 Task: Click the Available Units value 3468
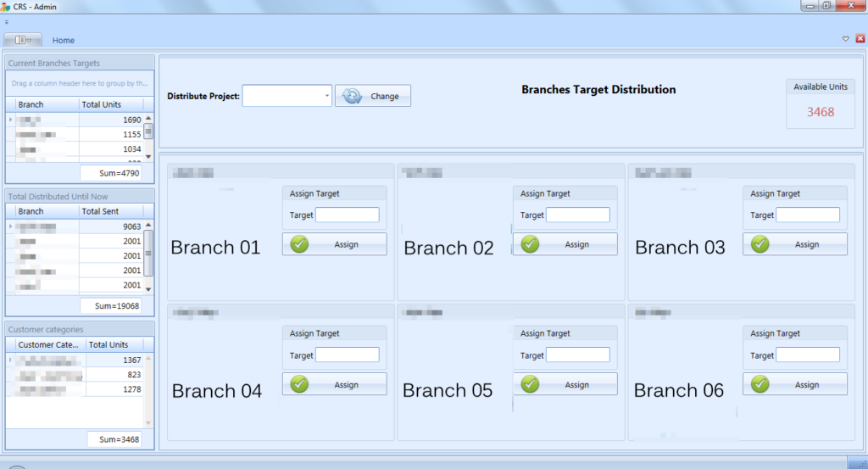coord(821,112)
